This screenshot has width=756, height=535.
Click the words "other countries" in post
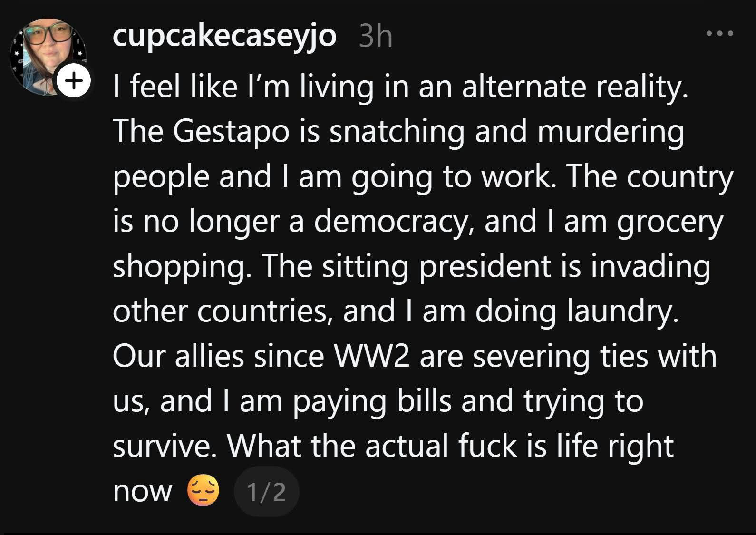(x=221, y=311)
